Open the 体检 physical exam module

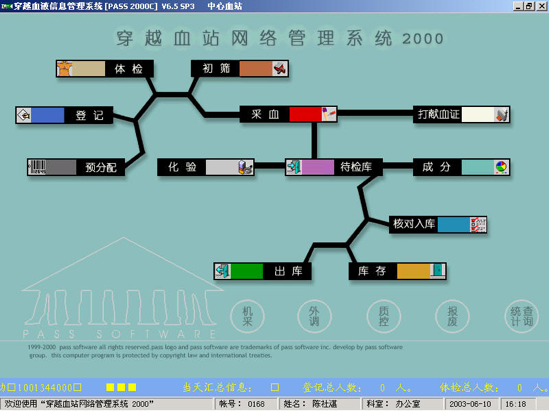pyautogui.click(x=105, y=69)
